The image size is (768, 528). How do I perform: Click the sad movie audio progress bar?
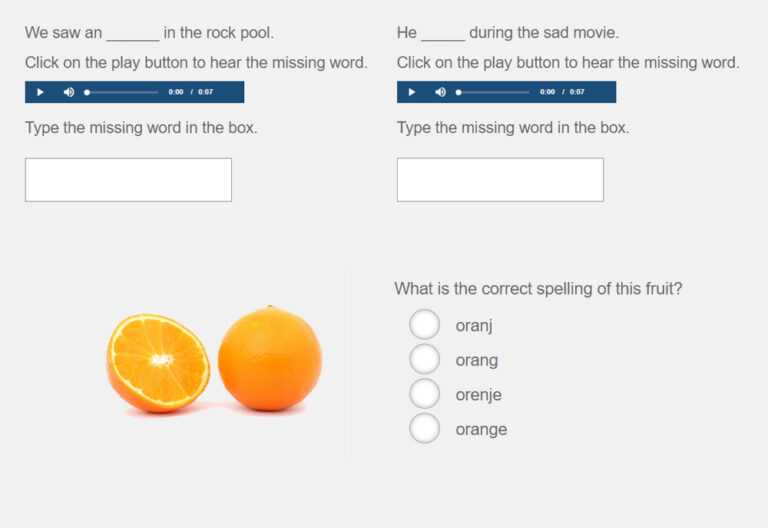pos(494,92)
